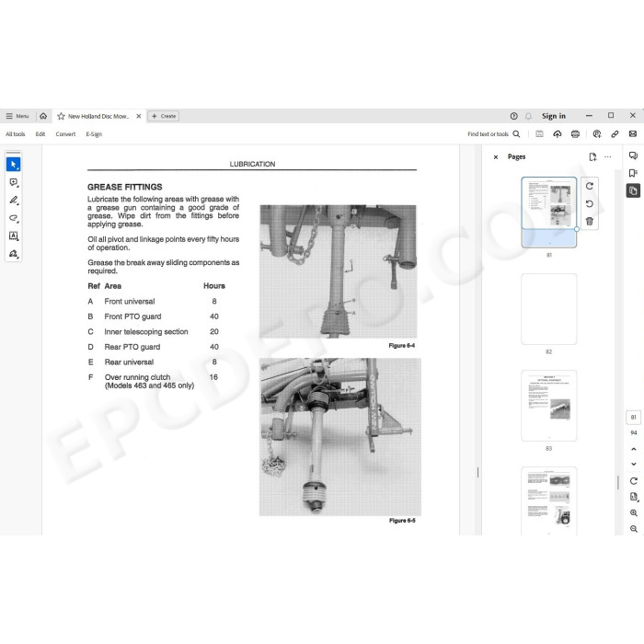Screen dimensions: 644x644
Task: Choose the Add text box tool
Action: coord(14,236)
